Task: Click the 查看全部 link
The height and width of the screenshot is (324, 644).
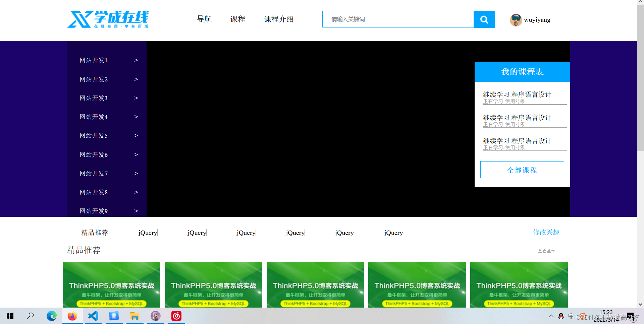Action: (x=547, y=251)
